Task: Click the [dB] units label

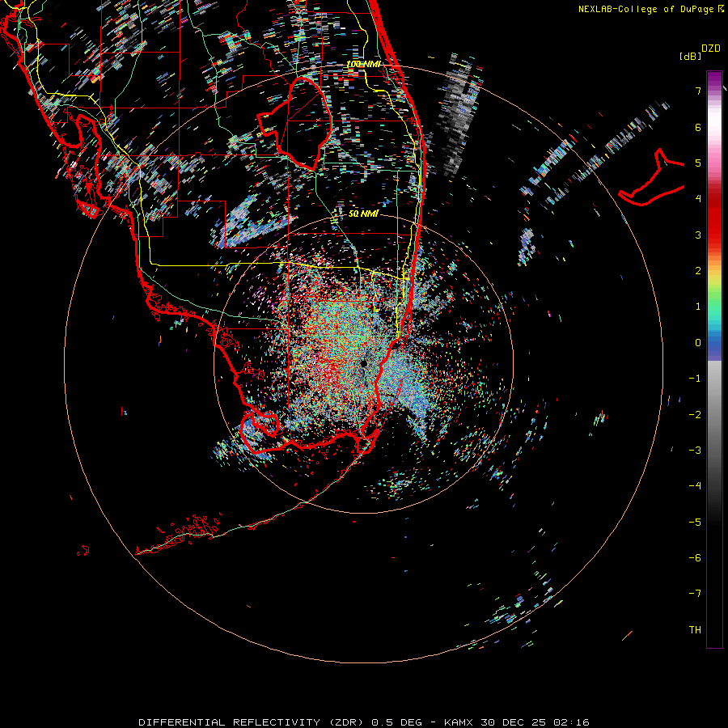Action: coord(690,56)
